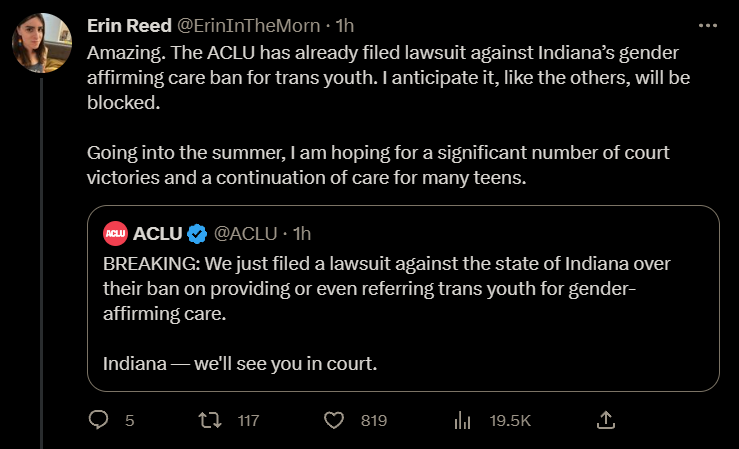Click the 117 retweet count
Image resolution: width=739 pixels, height=449 pixels.
click(248, 421)
